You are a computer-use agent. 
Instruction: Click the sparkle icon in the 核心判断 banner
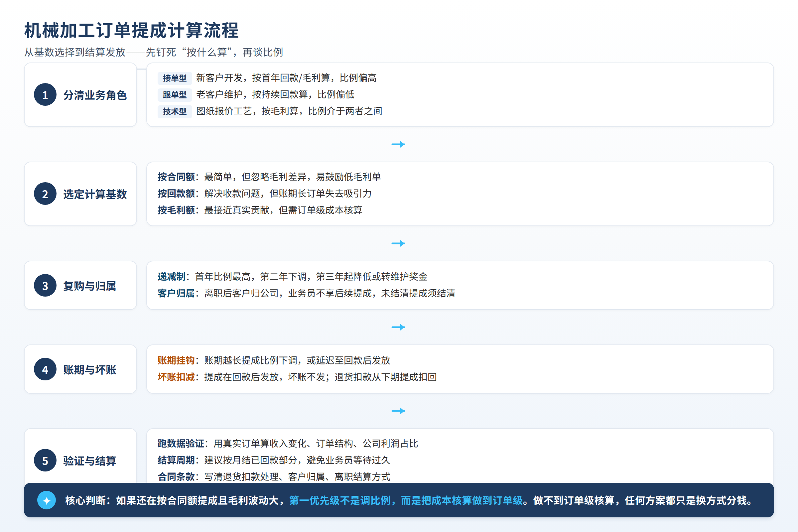pos(47,500)
